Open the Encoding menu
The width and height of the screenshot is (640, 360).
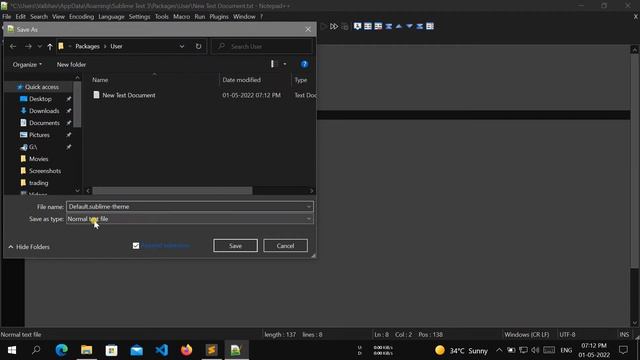(x=82, y=17)
